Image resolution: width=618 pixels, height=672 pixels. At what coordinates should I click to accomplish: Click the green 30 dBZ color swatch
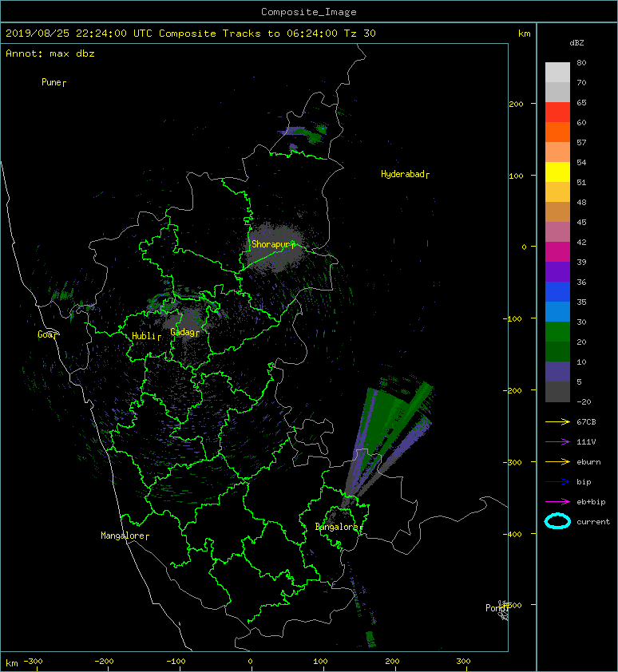tap(557, 332)
